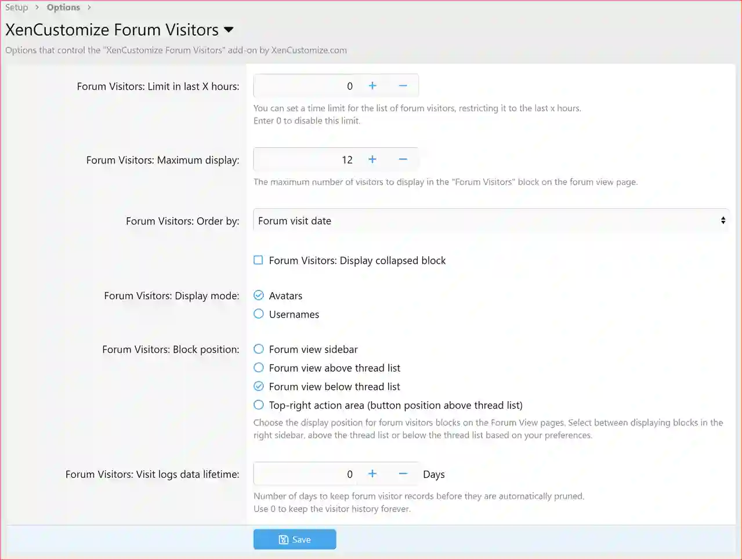Increase the Maximum display value
Viewport: 742px width, 560px height.
(372, 159)
